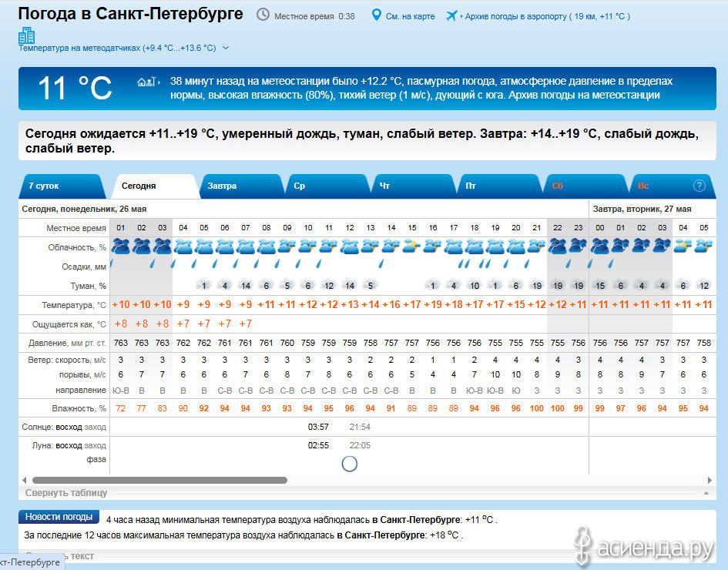Click the horizontal scrollbar thumb
Image resolution: width=728 pixels, height=570 pixels.
coord(159,480)
